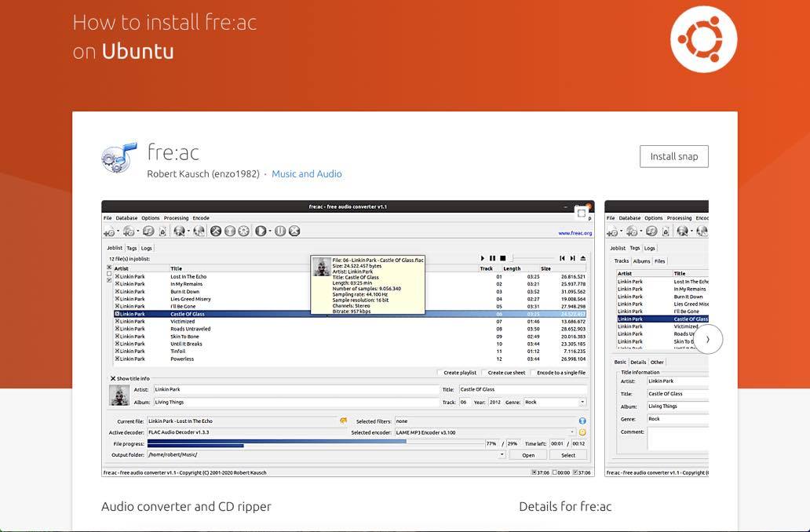Switch to the Tags tab
This screenshot has height=532, width=810.
pyautogui.click(x=132, y=248)
